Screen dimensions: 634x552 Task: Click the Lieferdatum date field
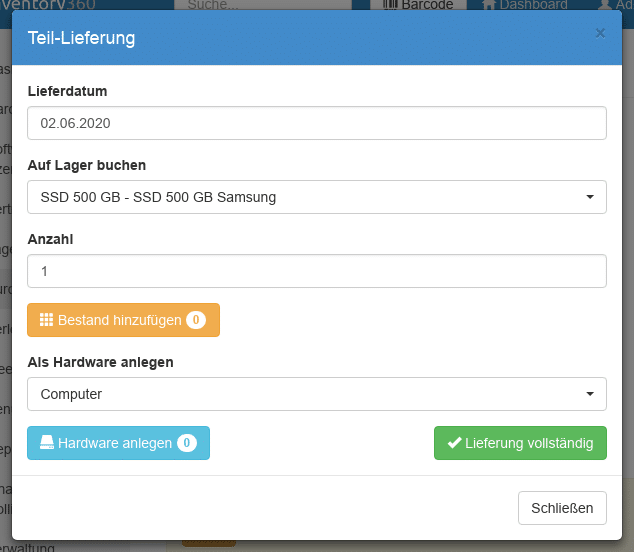pos(317,123)
